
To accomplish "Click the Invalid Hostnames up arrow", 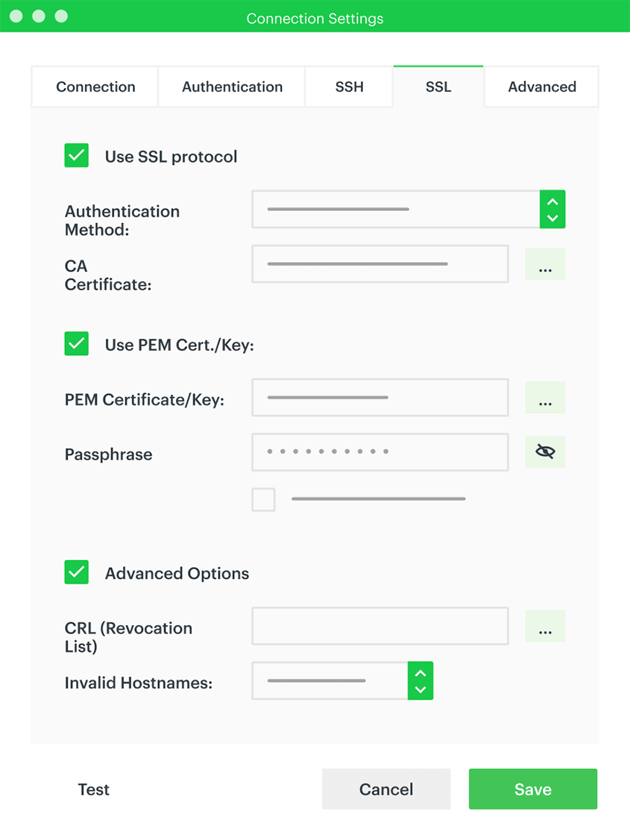I will [420, 673].
